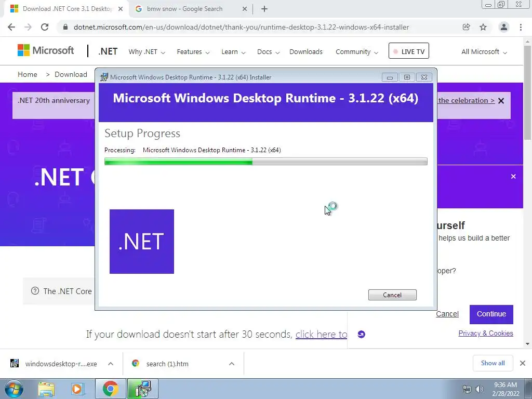The image size is (532, 399).
Task: Click the network tray icon
Action: point(467,390)
